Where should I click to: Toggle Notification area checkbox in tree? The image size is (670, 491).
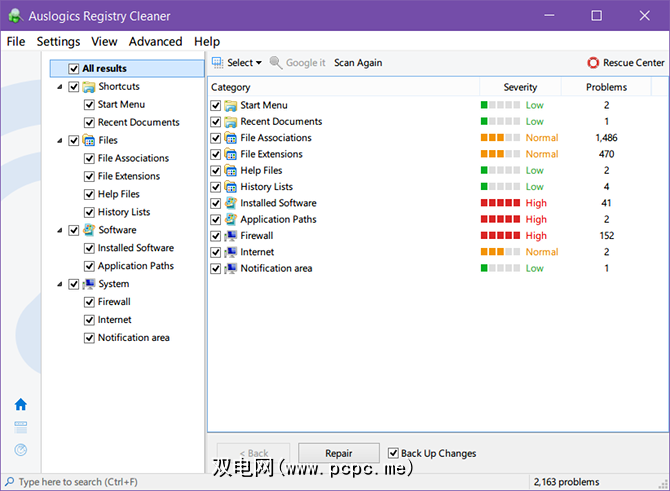pos(89,338)
